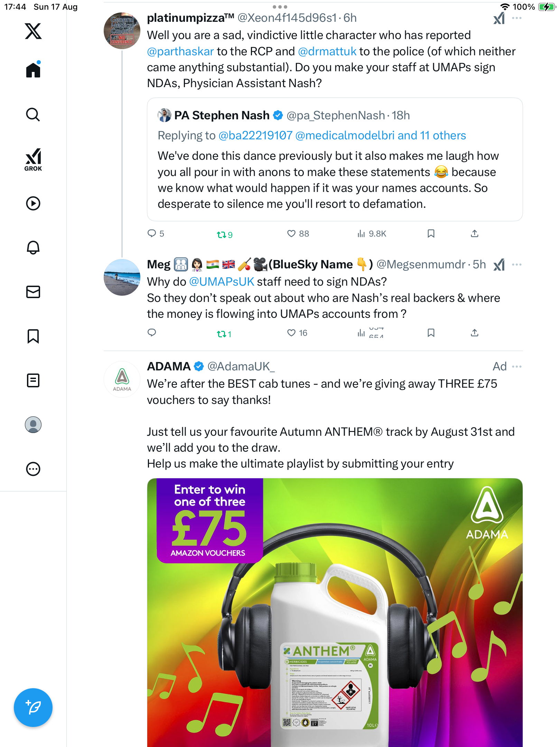Open the Video tab play icon
The image size is (560, 747).
coord(33,203)
